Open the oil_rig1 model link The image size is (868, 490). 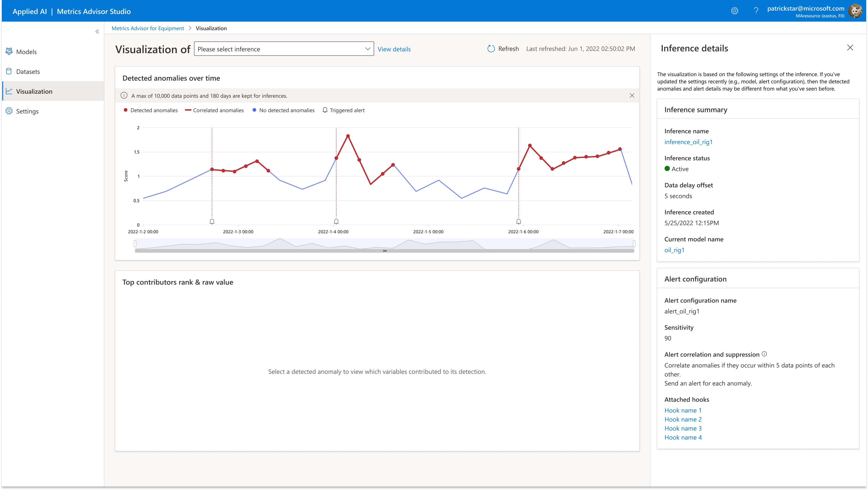pyautogui.click(x=674, y=250)
